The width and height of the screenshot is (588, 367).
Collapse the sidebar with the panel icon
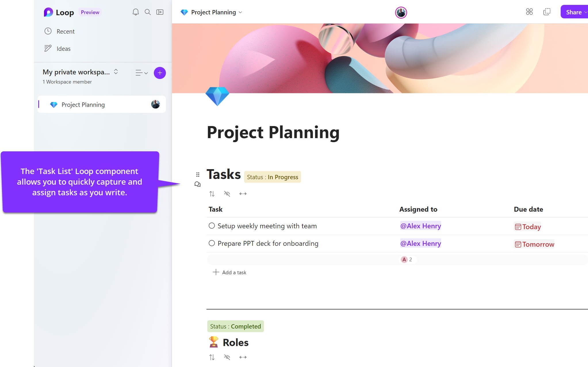click(160, 12)
